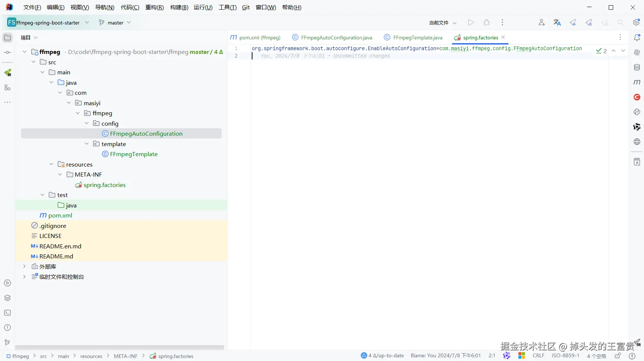
Task: Open the Terminal tool window
Action: coord(7,313)
